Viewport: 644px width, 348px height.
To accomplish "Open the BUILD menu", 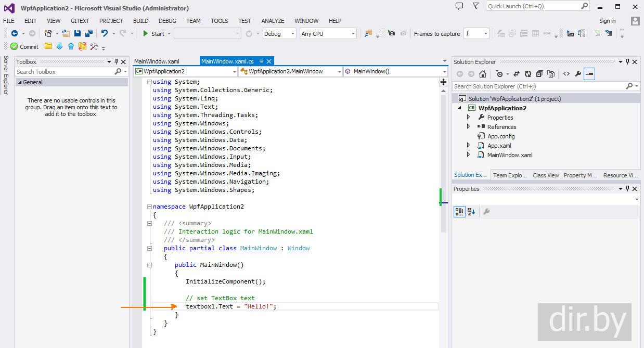I will (x=140, y=21).
